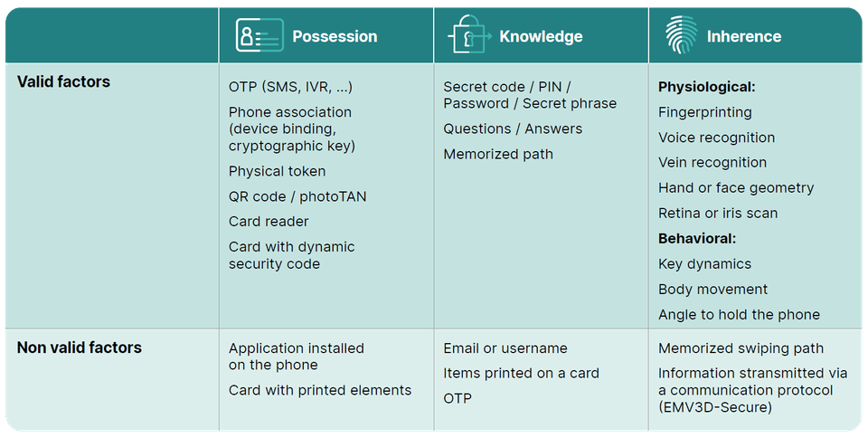This screenshot has height=438, width=868.
Task: Select QR code / photoTAN text
Action: pyautogui.click(x=297, y=196)
